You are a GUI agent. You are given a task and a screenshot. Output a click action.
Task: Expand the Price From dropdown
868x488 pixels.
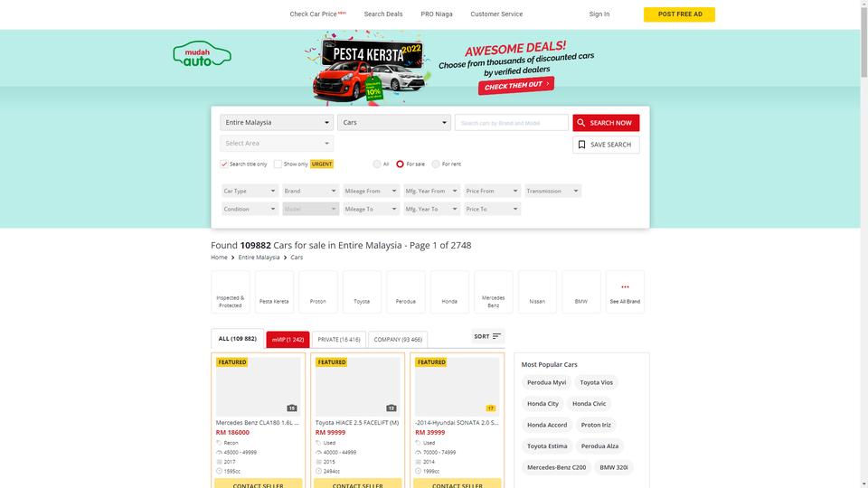point(492,191)
